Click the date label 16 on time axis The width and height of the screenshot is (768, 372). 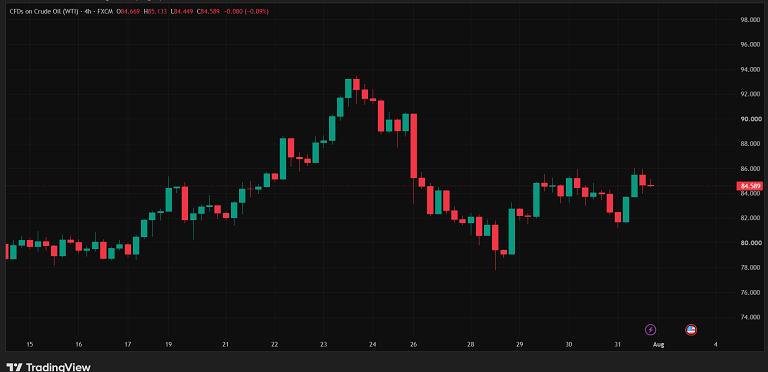pyautogui.click(x=78, y=345)
